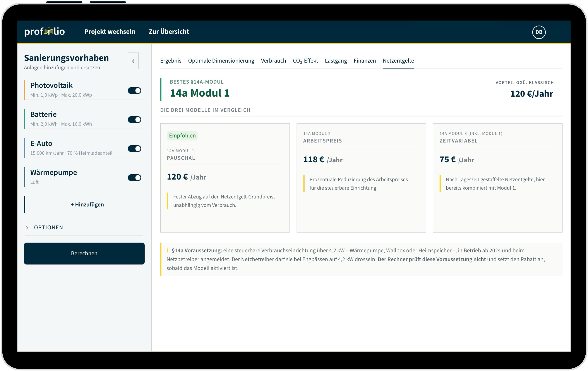Click 'Min. 2,0 kWh · Max. 16,0 kWh' text
Image resolution: width=588 pixels, height=371 pixels.
[x=61, y=124]
